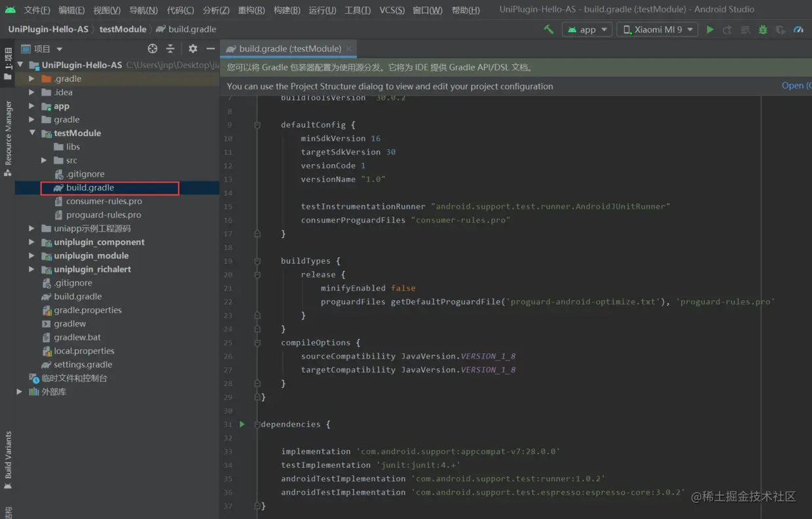Open the Xiaomi MI 9 device dropdown
812x519 pixels.
(x=658, y=29)
